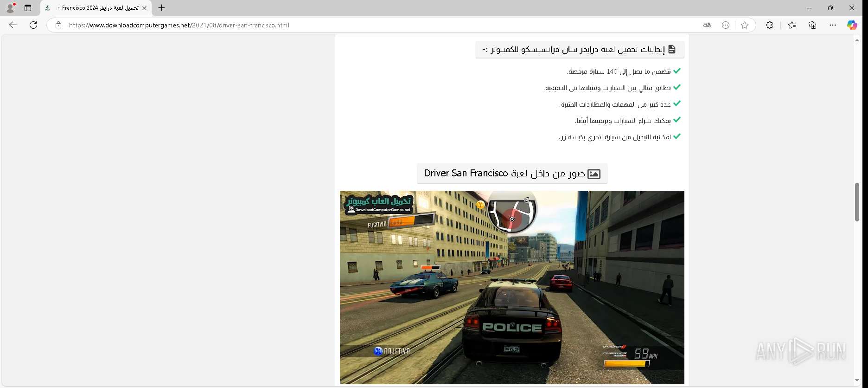The height and width of the screenshot is (388, 868).
Task: Reload the page with the Refresh icon
Action: [33, 25]
